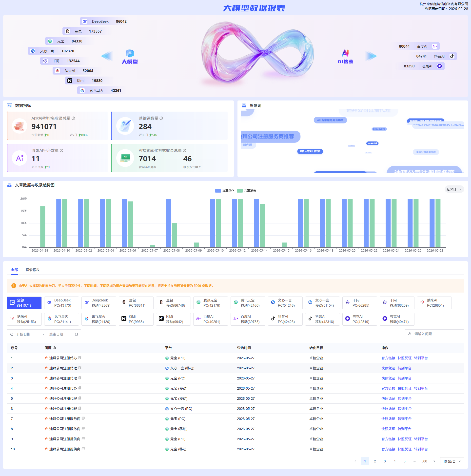The image size is (471, 476).
Task: Jump to last page 500
Action: pyautogui.click(x=424, y=461)
